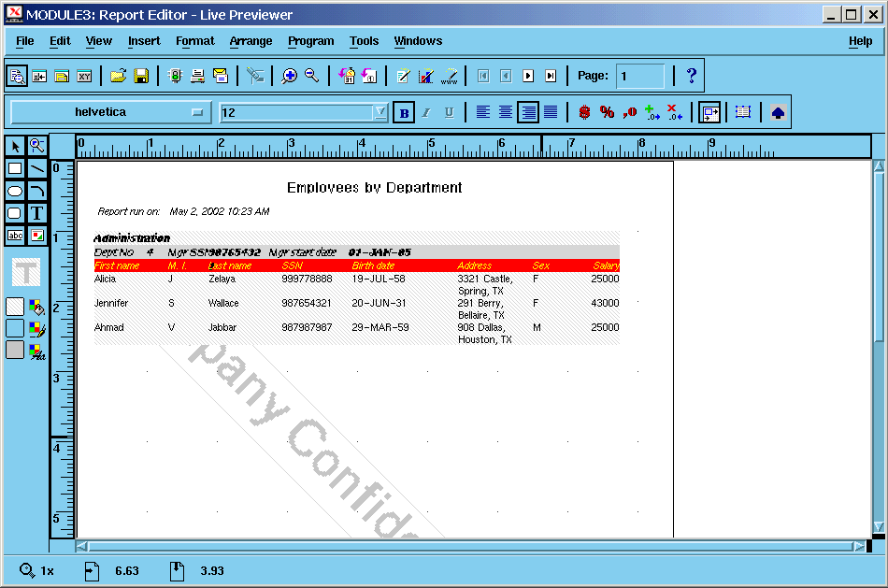Apply percent format
Image resolution: width=888 pixels, height=588 pixels.
pos(607,112)
